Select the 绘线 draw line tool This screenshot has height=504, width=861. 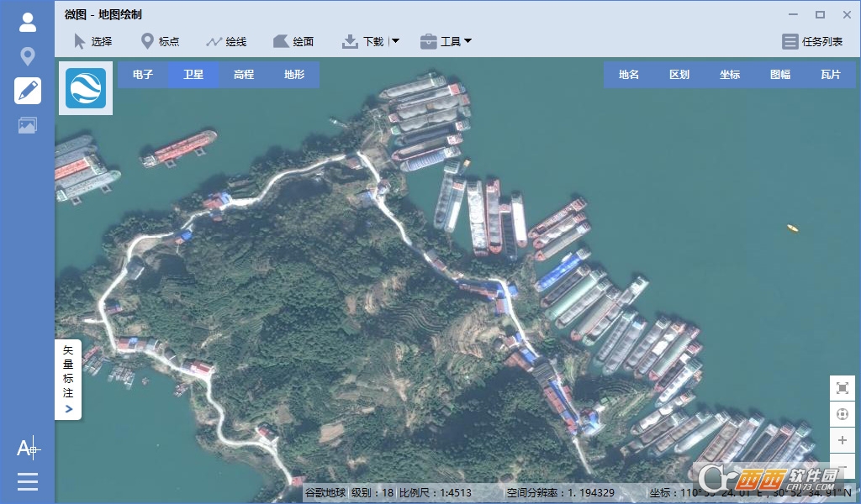click(226, 41)
